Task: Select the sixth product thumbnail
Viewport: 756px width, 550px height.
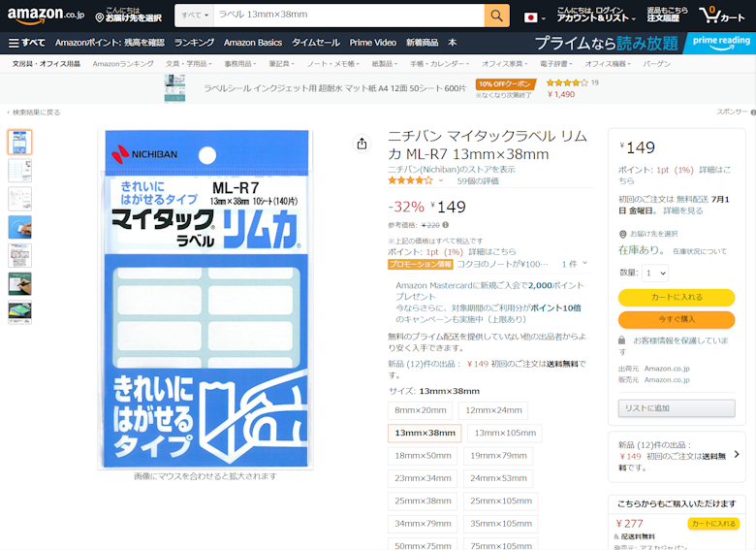Action: [19, 284]
